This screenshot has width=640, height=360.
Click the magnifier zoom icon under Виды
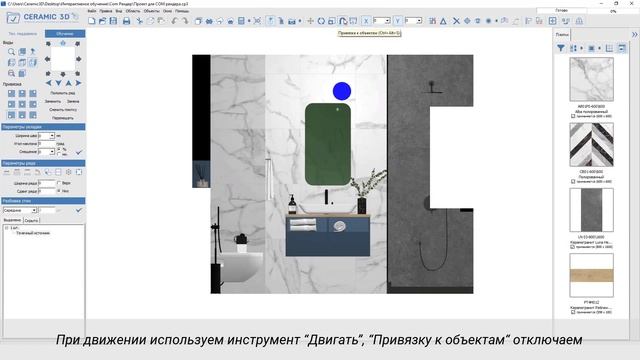11,52
